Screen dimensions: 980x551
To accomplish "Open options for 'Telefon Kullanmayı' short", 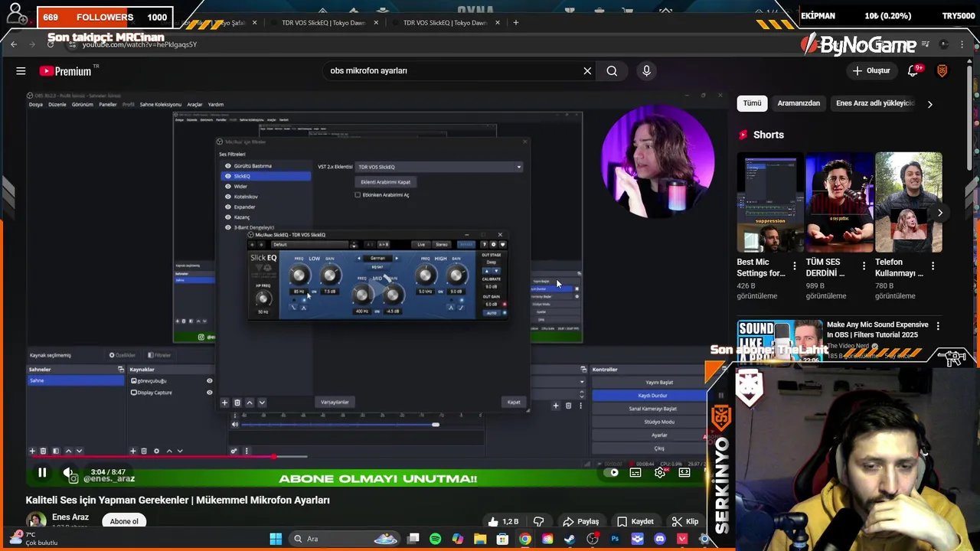I will (933, 266).
